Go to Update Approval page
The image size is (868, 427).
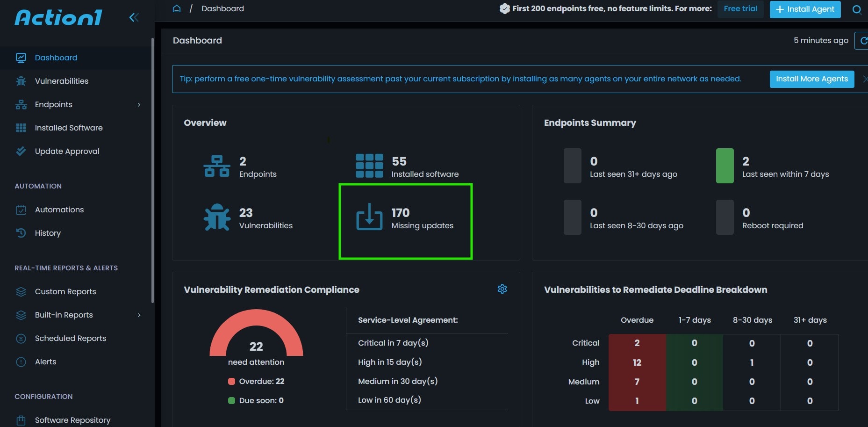67,151
